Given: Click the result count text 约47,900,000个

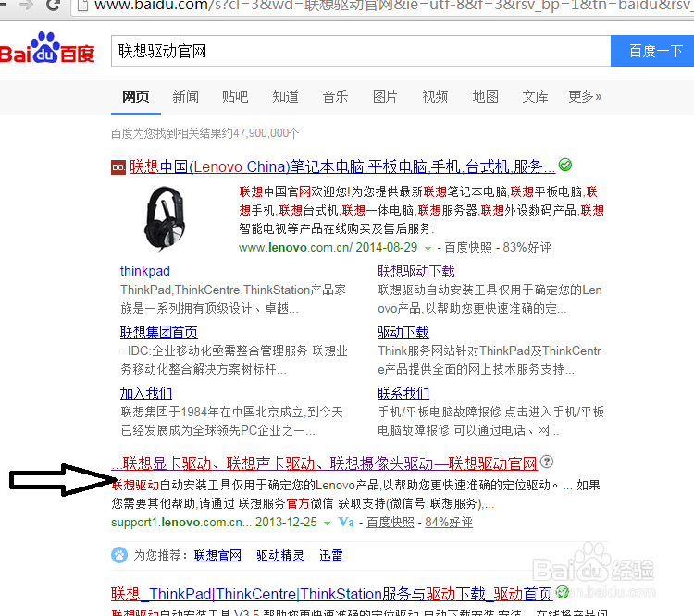Looking at the screenshot, I should pos(260,133).
